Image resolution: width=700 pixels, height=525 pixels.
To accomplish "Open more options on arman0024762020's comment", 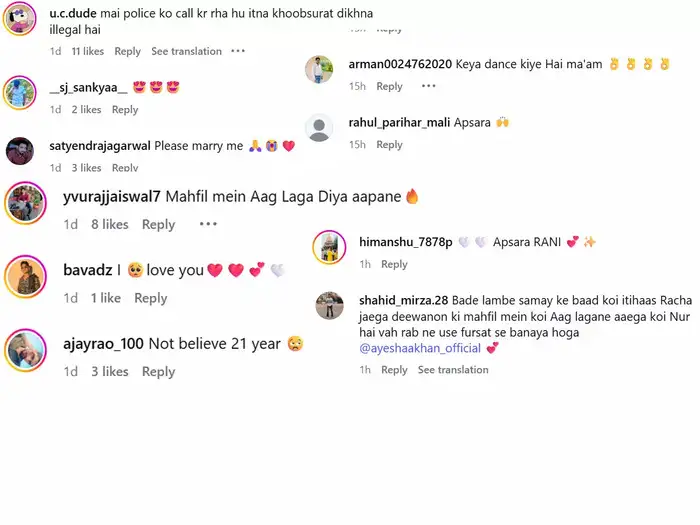I will pos(429,86).
